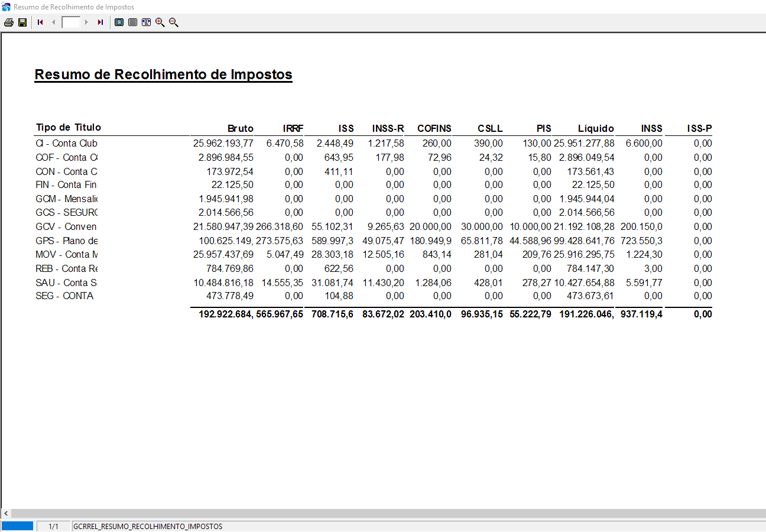Screen dimensions: 766x532
Task: Click INSS-R value 49.075,47
Action: pyautogui.click(x=383, y=241)
